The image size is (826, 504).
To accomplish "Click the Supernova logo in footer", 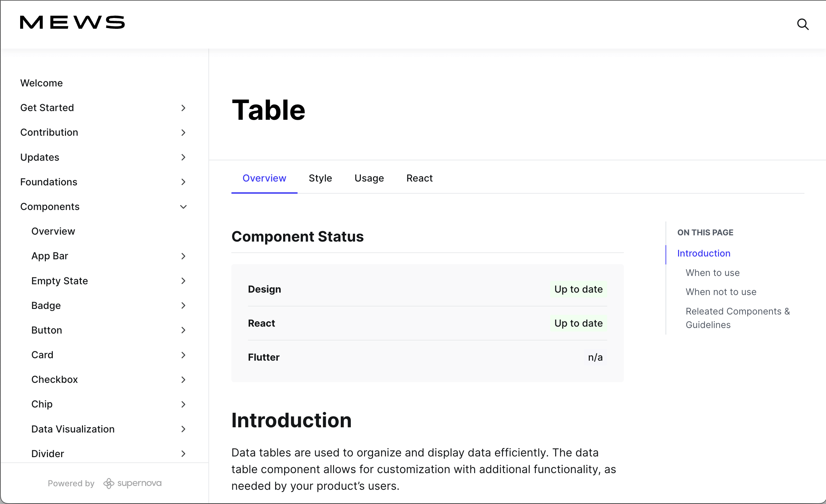I will pos(133,483).
